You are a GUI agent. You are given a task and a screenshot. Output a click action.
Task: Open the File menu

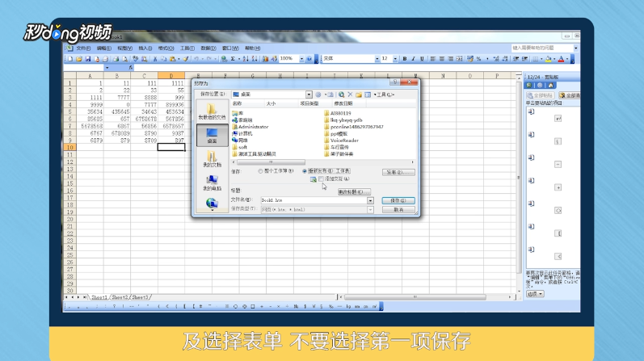coord(83,48)
